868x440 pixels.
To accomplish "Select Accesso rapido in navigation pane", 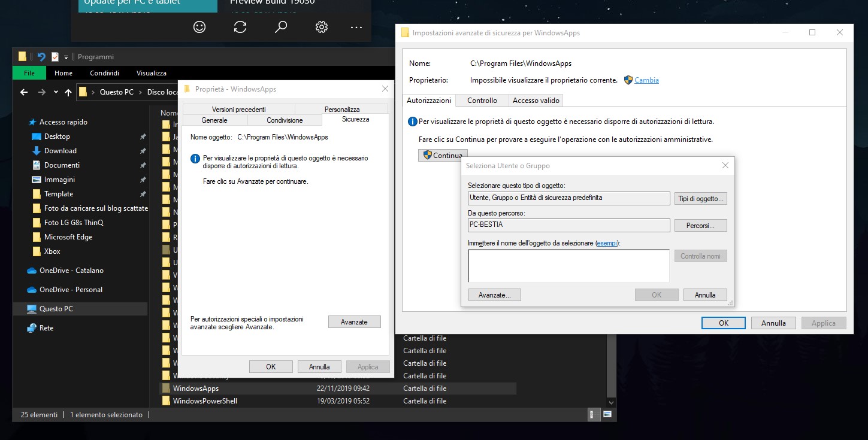I will coord(63,122).
